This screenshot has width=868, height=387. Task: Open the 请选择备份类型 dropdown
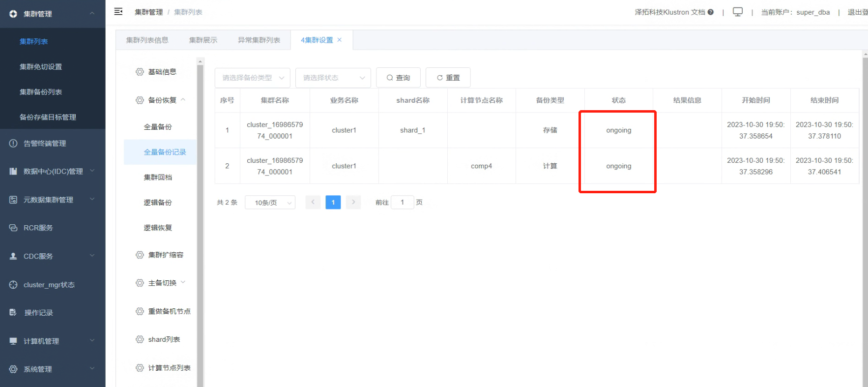(x=252, y=78)
